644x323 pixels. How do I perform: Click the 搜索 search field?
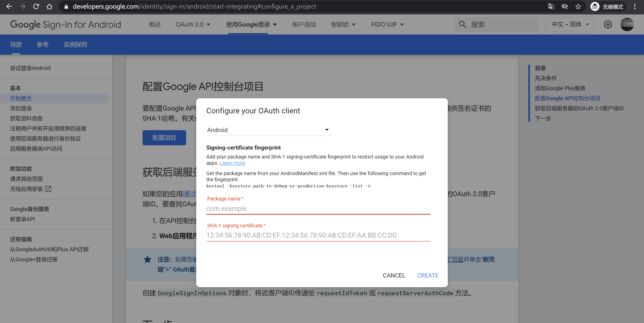tap(496, 24)
